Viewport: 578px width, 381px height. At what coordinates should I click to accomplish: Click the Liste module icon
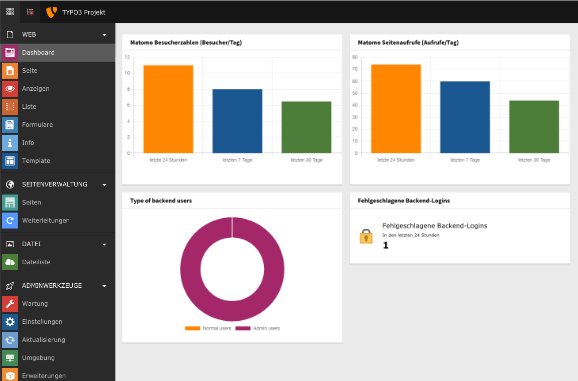coord(10,107)
